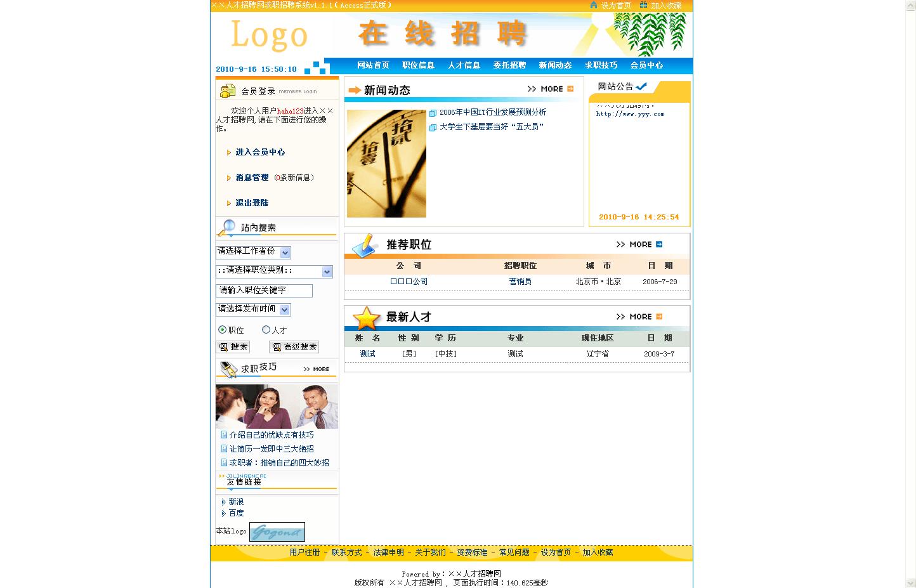
Task: Click arrow icon beside 百度
Action: point(223,513)
